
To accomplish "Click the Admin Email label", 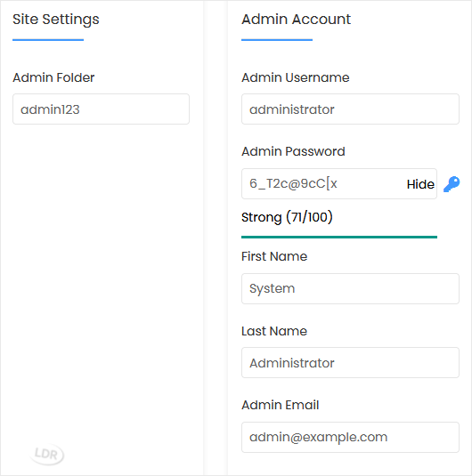I will (x=281, y=405).
